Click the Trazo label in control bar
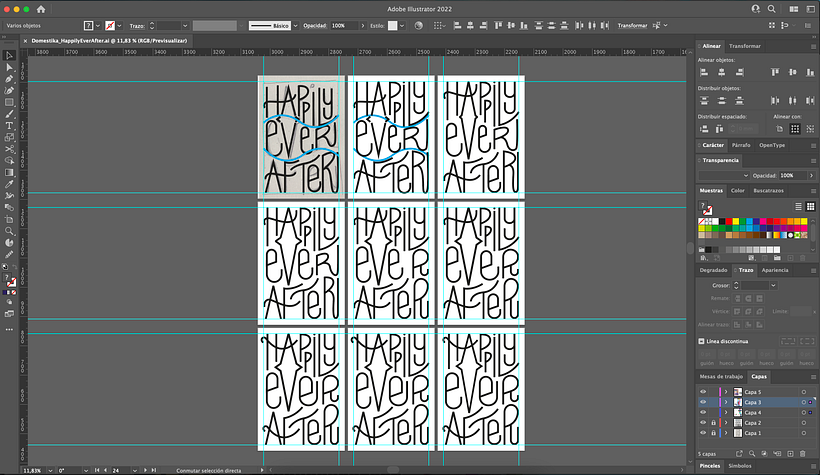820x475 pixels. tap(137, 26)
